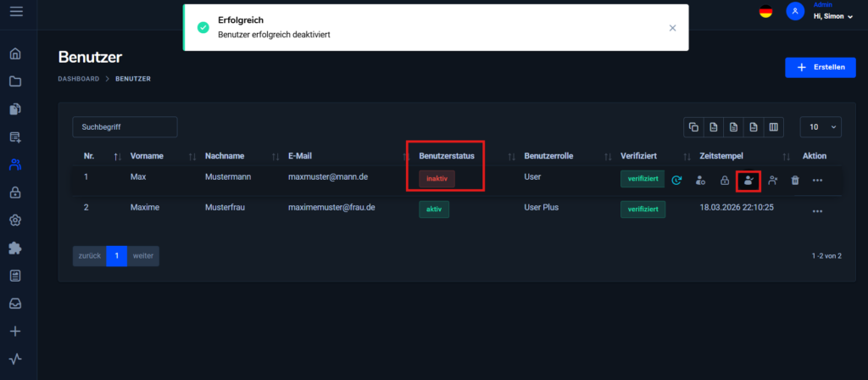The image size is (868, 380).
Task: Click the BENUTZER breadcrumb text
Action: (133, 79)
